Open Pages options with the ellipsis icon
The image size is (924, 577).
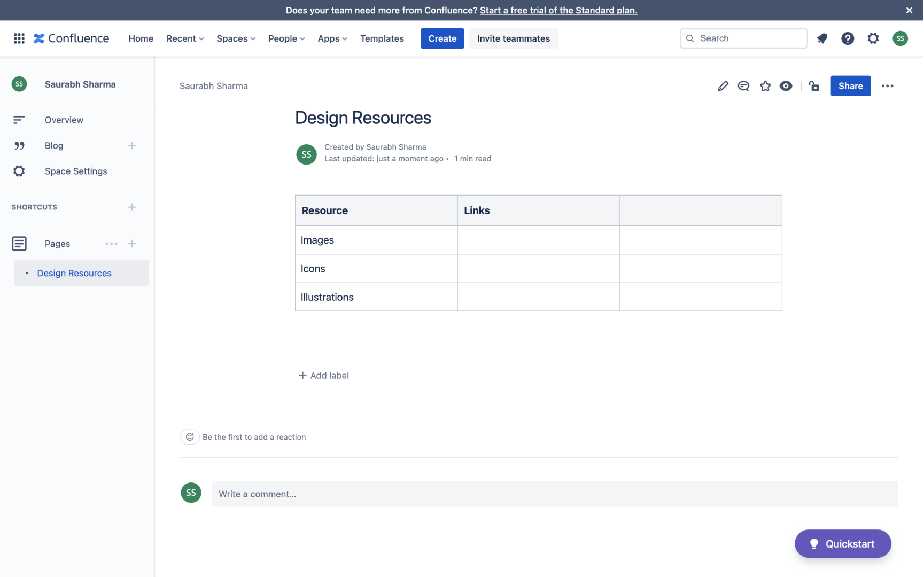[x=111, y=243]
